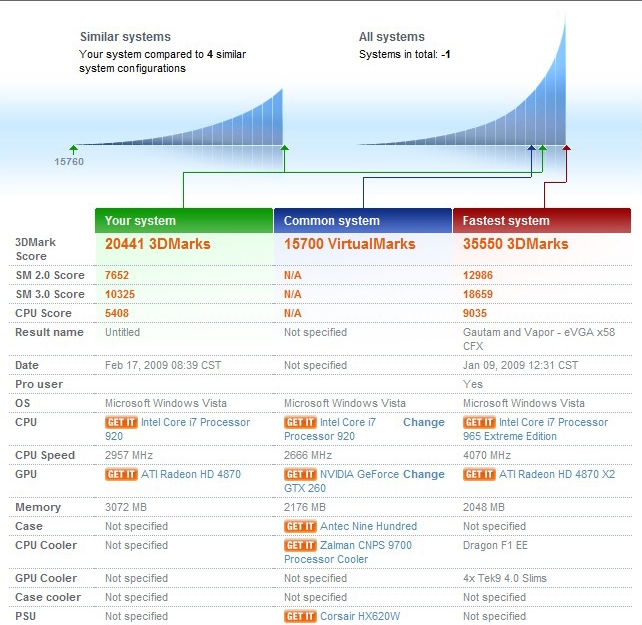642x625 pixels.
Task: Open NVIDIA GeForce GTX 260 link
Action: pyautogui.click(x=359, y=474)
